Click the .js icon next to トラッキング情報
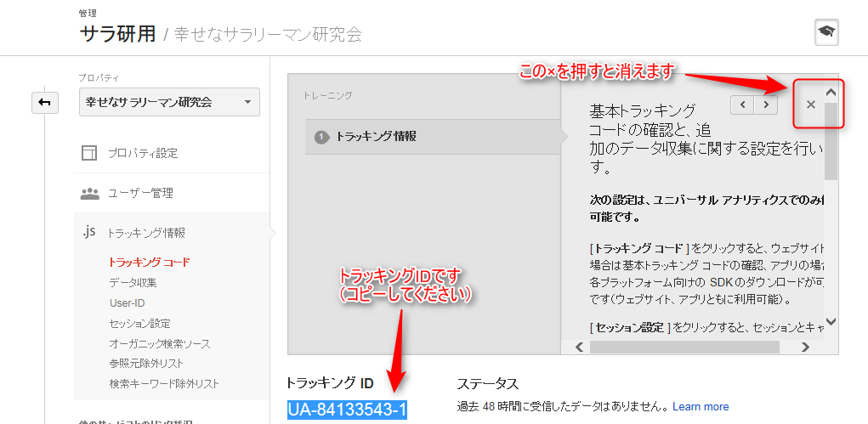 88,232
